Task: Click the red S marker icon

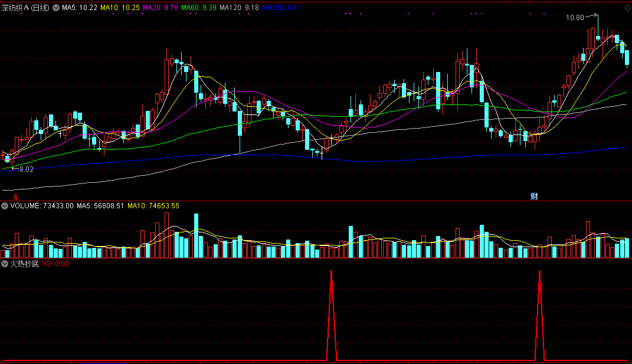Action: 16,197
